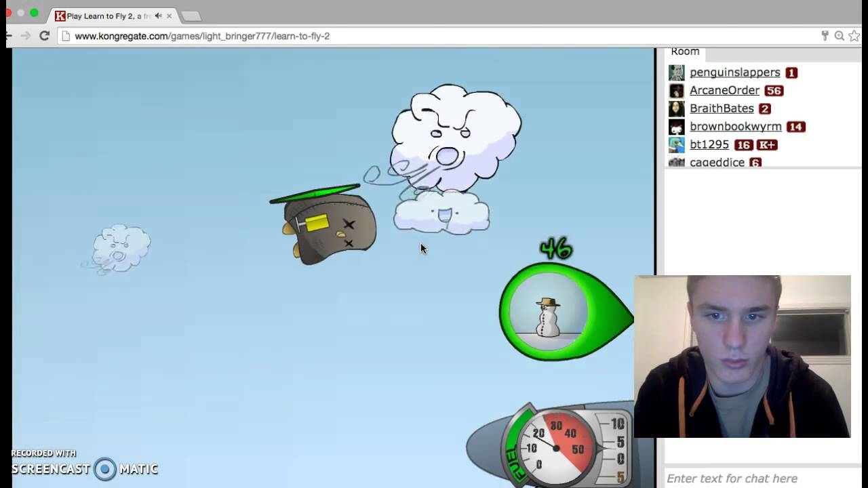
Task: Click the page info icon beside the URL
Action: pos(66,36)
